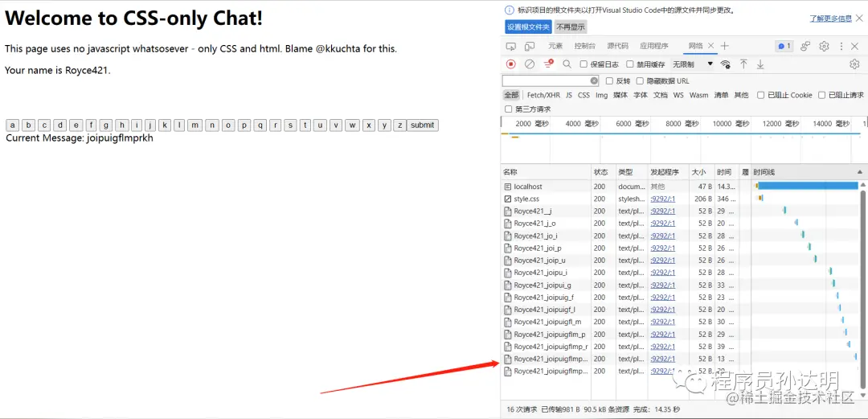The width and height of the screenshot is (868, 419).
Task: Click the file icon of Royce421_joipuig_f
Action: point(508,298)
